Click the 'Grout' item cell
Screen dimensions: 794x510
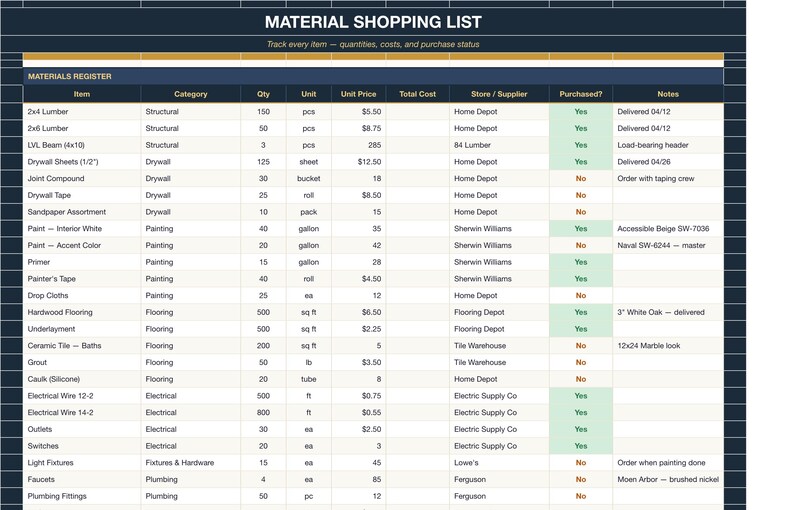[x=82, y=362]
